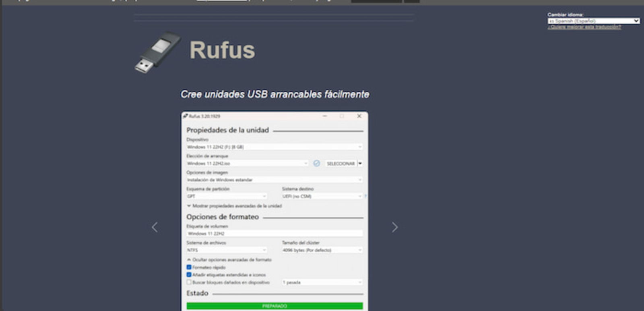Viewport: 644px width, 311px height.
Task: Toggle 'Añadir etiquetas extendidas e iconos' checkbox
Action: point(189,275)
